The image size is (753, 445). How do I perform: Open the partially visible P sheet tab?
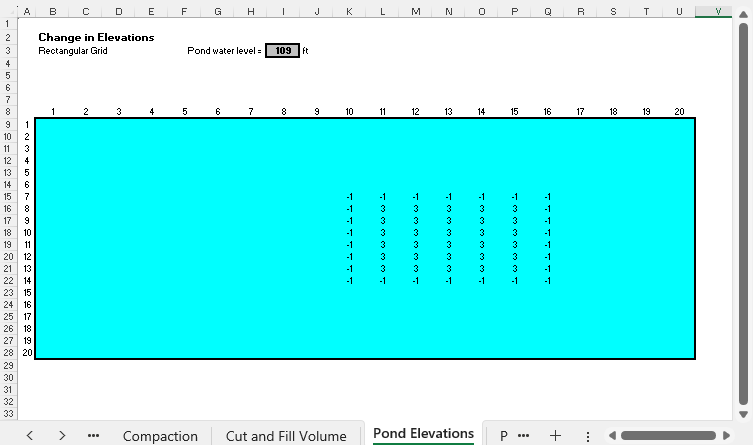click(504, 435)
